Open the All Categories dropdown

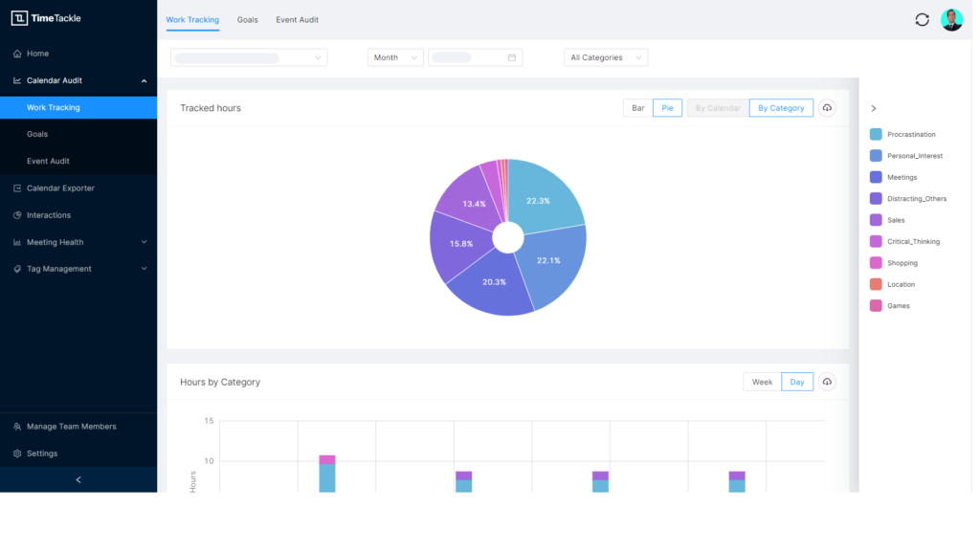[606, 57]
